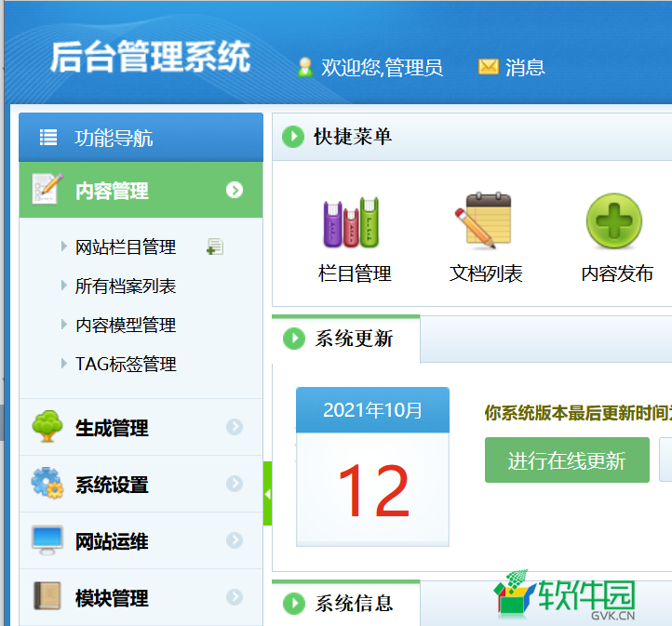Viewport: 672px width, 626px height.
Task: Click the green arrow icon beside 系统更新
Action: tap(294, 339)
